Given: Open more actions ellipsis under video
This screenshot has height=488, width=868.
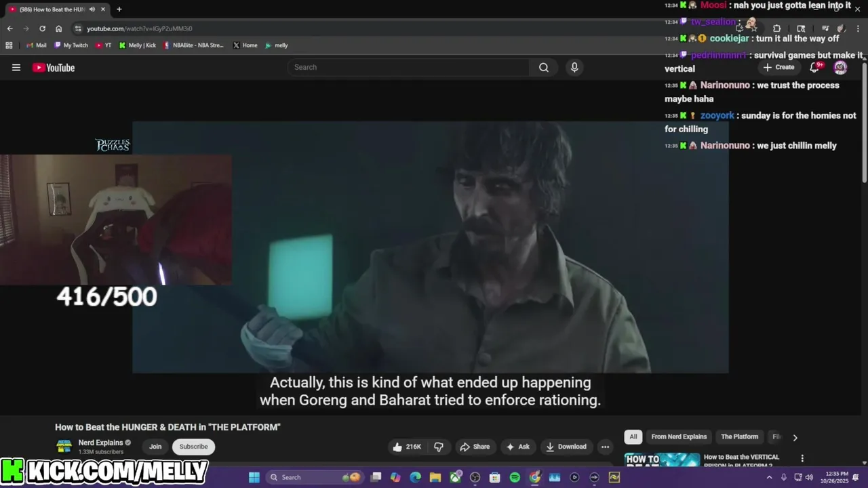Looking at the screenshot, I should click(x=605, y=447).
